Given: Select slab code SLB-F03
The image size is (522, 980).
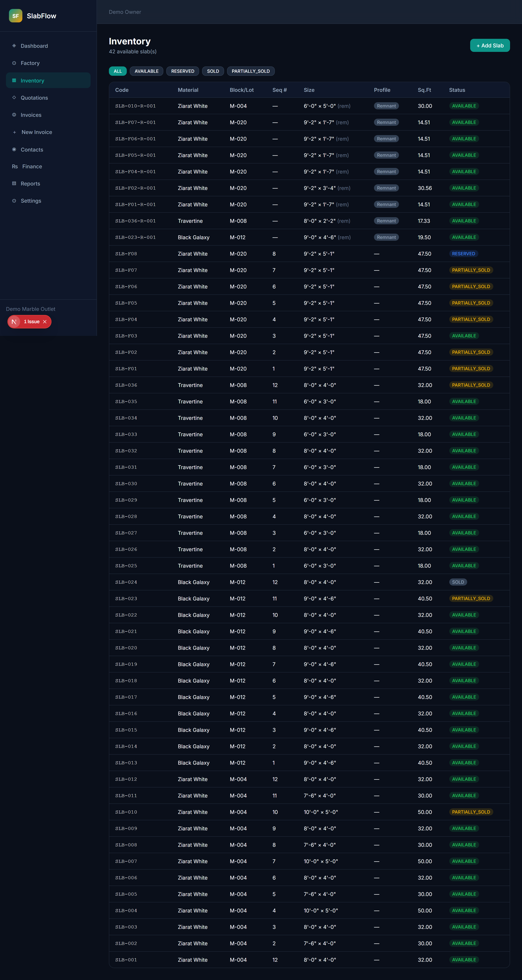Looking at the screenshot, I should pos(126,336).
